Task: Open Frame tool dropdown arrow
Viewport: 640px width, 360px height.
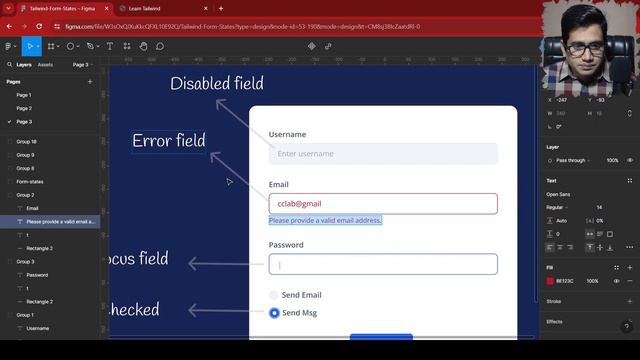Action: pyautogui.click(x=58, y=47)
